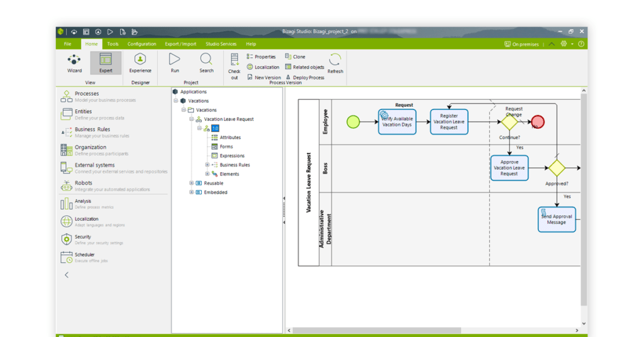Expand the Reusable tree node
This screenshot has height=337, width=644.
point(192,183)
